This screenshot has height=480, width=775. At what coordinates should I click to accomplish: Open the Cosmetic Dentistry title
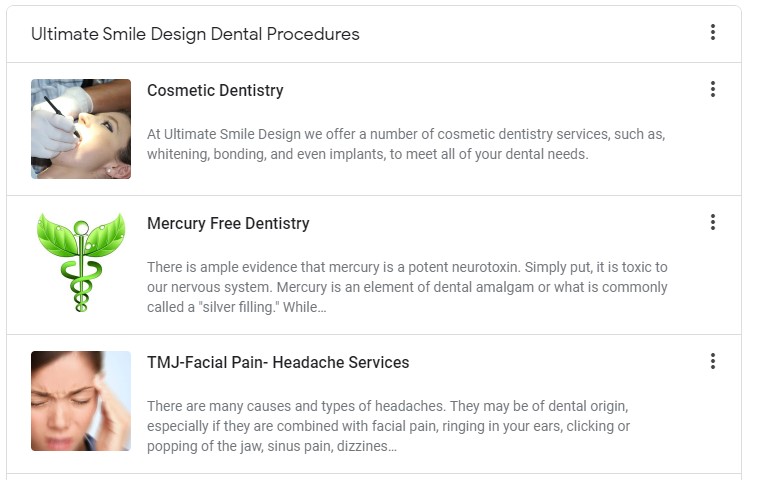coord(215,91)
